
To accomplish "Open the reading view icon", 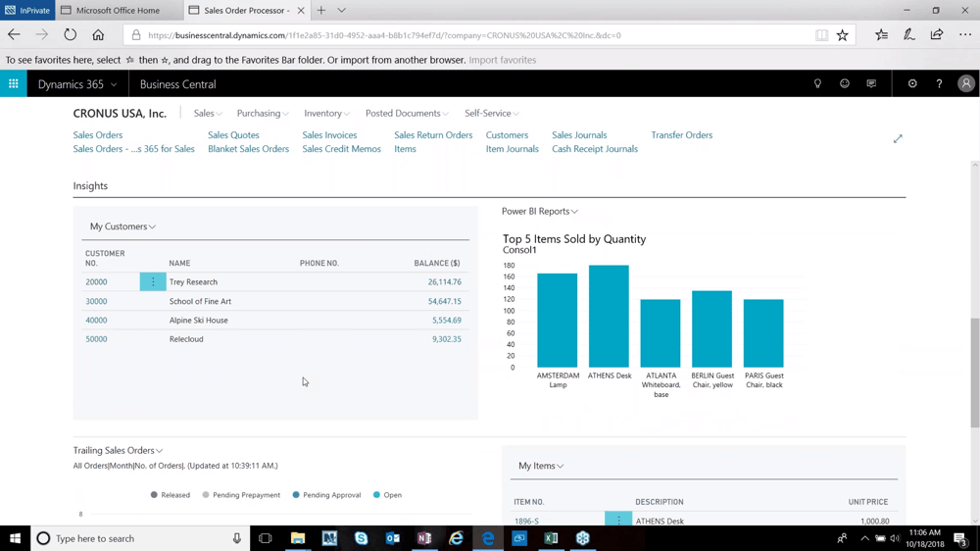I will click(821, 35).
